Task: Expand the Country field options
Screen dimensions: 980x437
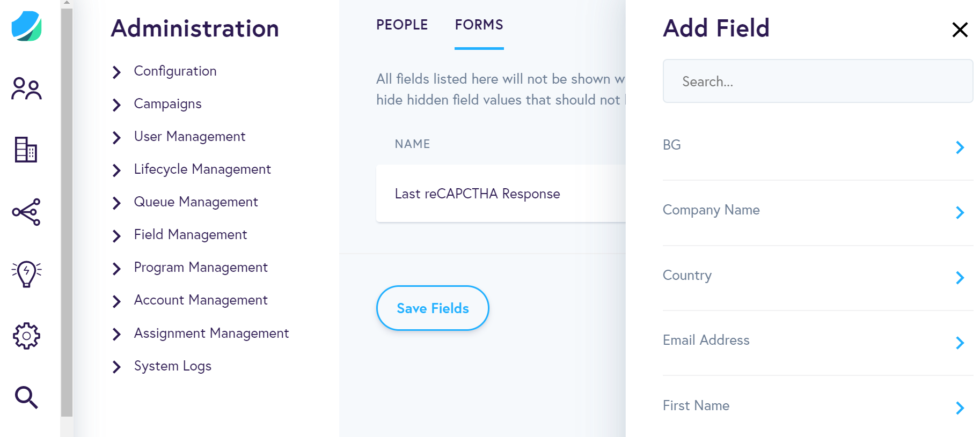Action: (x=959, y=278)
